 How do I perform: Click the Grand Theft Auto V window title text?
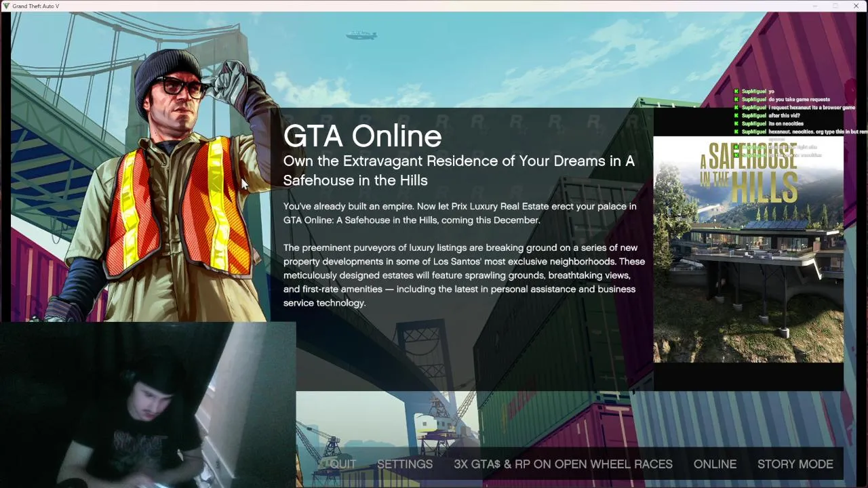(35, 6)
